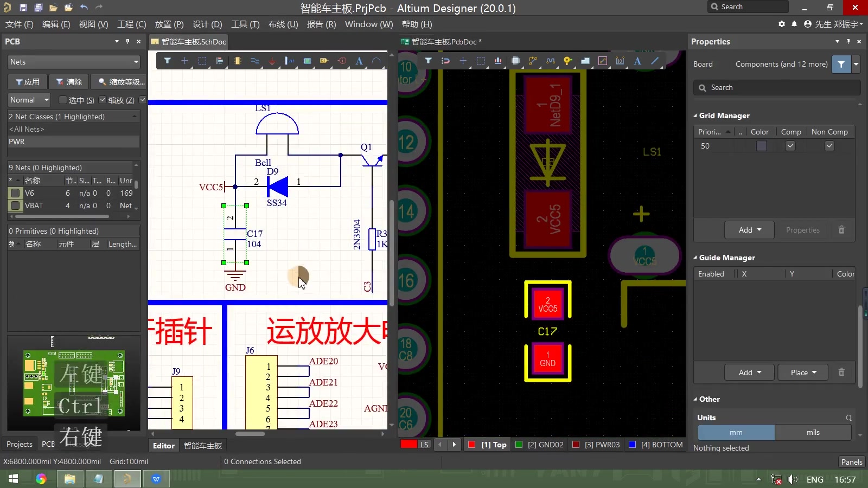
Task: Click the grid 50 color swatch
Action: 762,146
